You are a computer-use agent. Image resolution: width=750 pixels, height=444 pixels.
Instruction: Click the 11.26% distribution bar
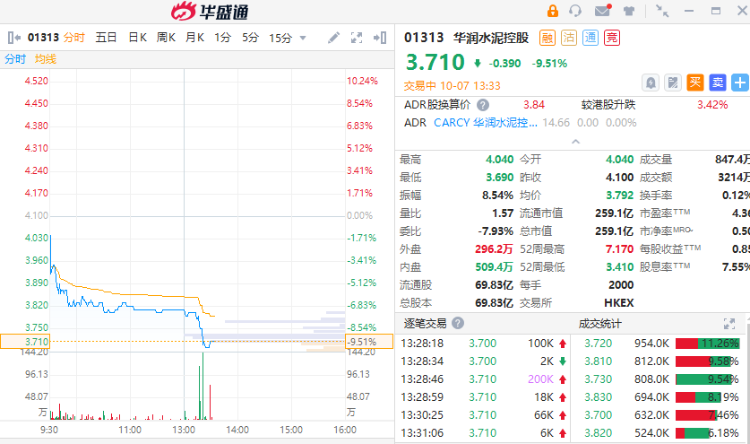707,344
